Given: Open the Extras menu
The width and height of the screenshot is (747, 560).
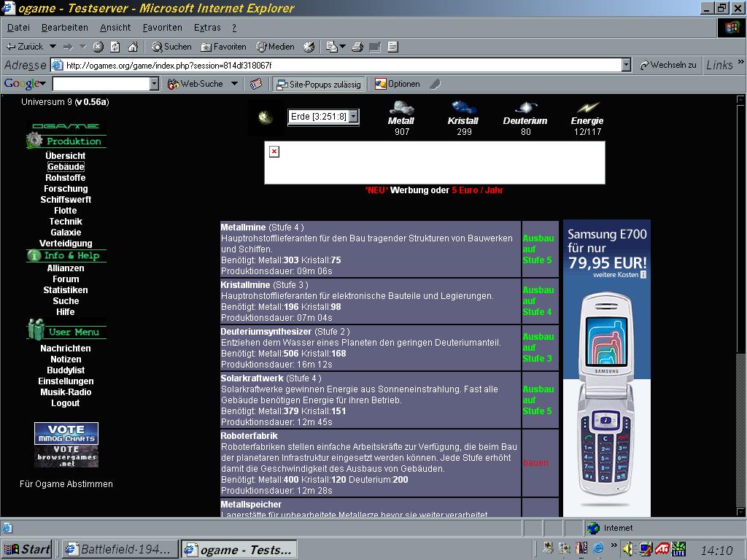Looking at the screenshot, I should pos(207,28).
